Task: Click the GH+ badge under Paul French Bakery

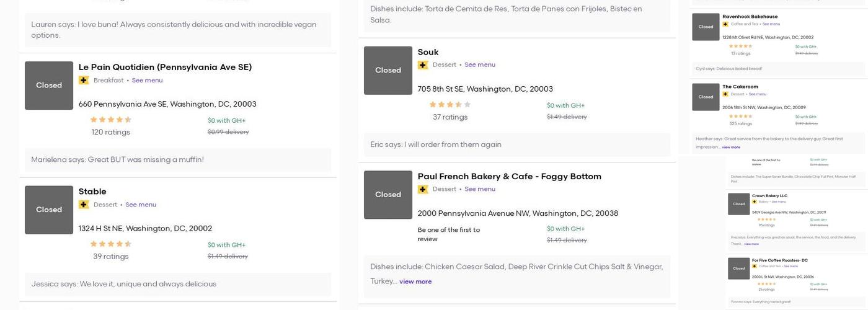Action: click(x=423, y=189)
